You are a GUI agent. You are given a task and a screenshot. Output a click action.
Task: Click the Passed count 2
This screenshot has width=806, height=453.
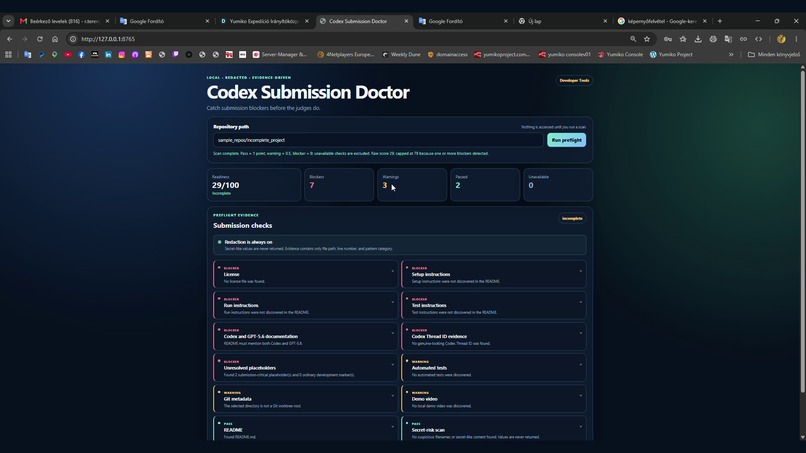[x=458, y=185]
